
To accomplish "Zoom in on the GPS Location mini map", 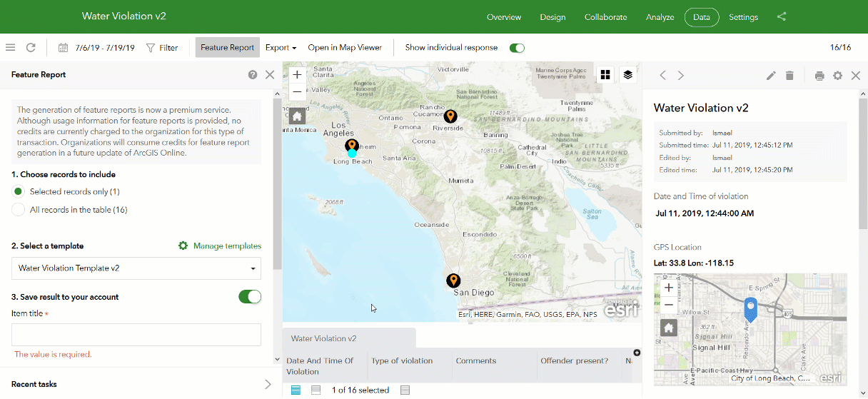I will 669,288.
